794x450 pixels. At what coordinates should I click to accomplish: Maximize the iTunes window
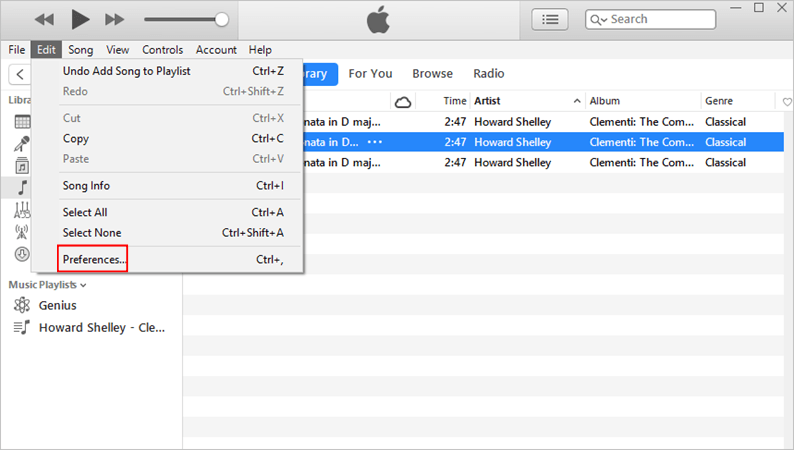tap(759, 8)
